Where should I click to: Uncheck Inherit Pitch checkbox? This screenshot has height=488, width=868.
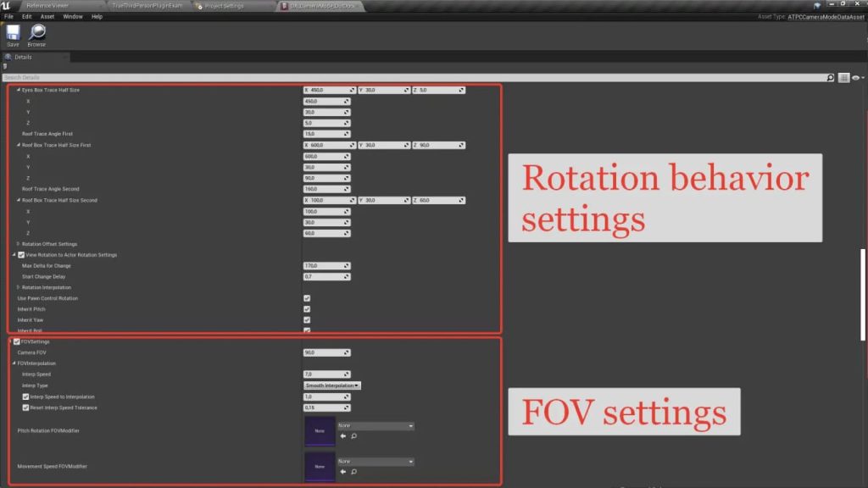[x=307, y=309]
